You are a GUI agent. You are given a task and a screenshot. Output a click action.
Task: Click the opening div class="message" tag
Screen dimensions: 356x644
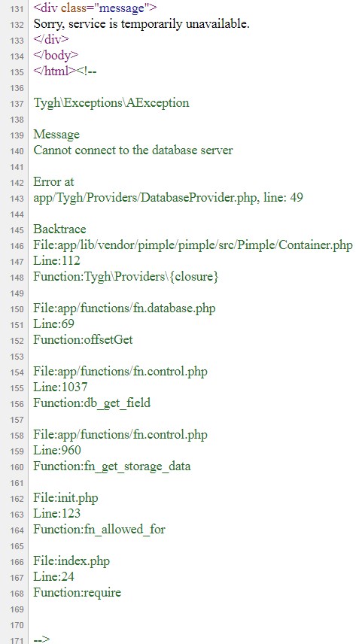coord(96,8)
